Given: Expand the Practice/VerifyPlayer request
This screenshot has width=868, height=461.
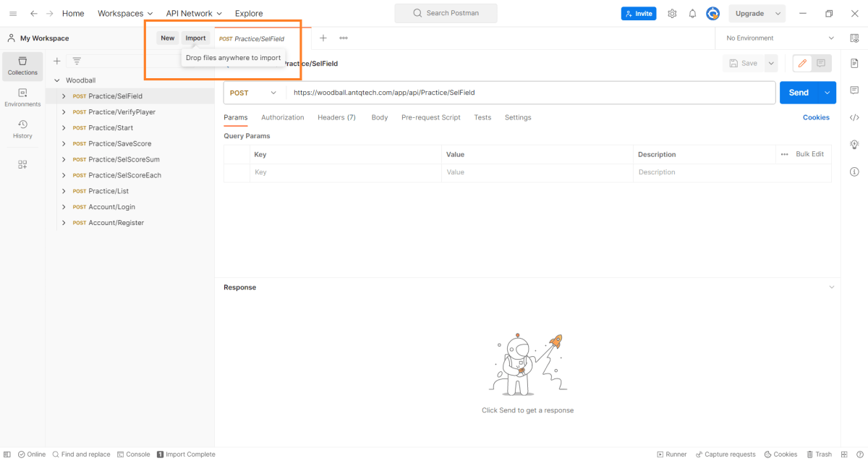Looking at the screenshot, I should click(x=64, y=112).
